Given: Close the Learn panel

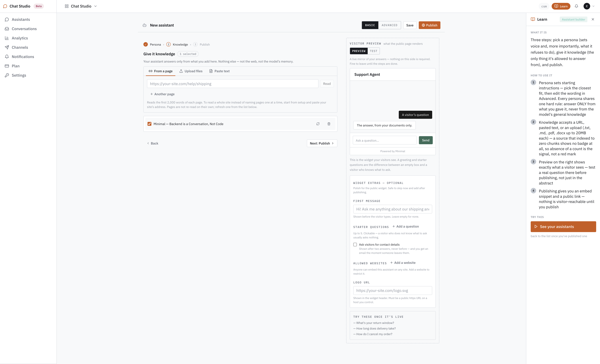Looking at the screenshot, I should click(x=593, y=19).
